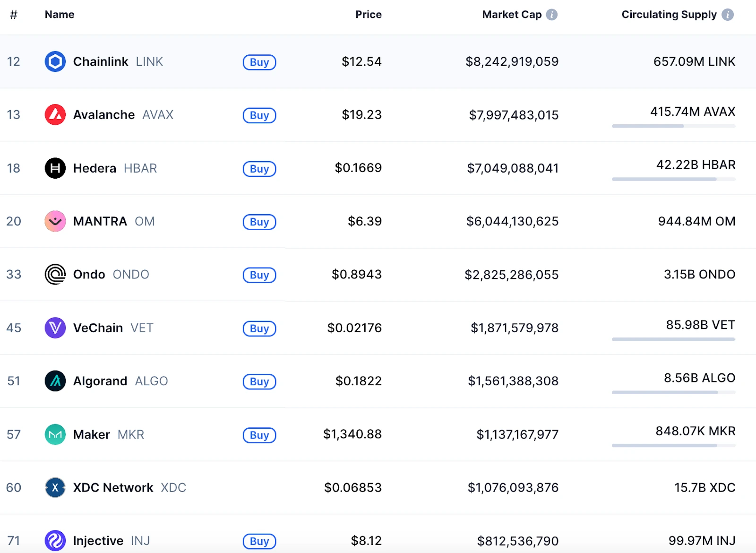Select market cap $1,076,093,876
Image resolution: width=756 pixels, height=553 pixels.
coord(513,487)
